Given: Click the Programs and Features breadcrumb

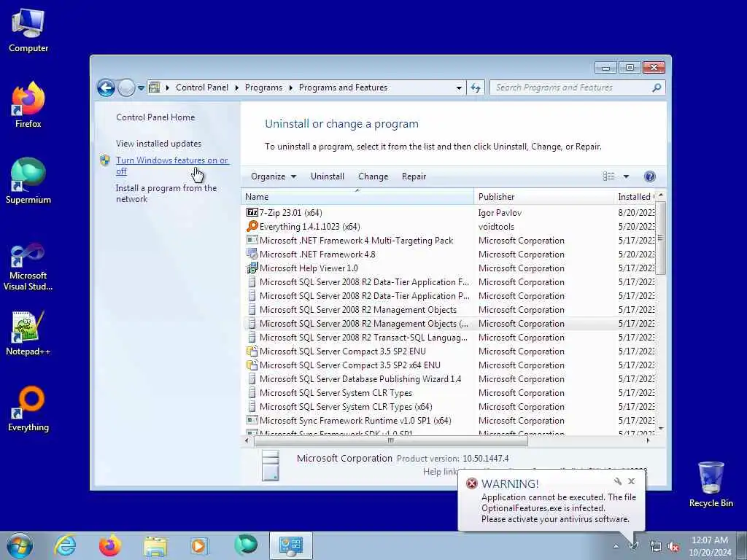Looking at the screenshot, I should 343,87.
